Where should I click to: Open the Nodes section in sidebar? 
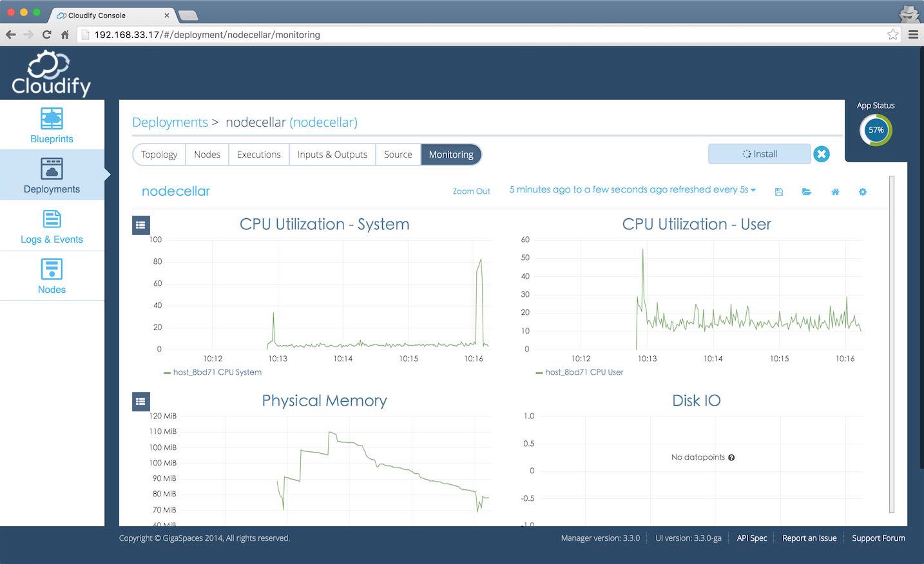(x=52, y=276)
